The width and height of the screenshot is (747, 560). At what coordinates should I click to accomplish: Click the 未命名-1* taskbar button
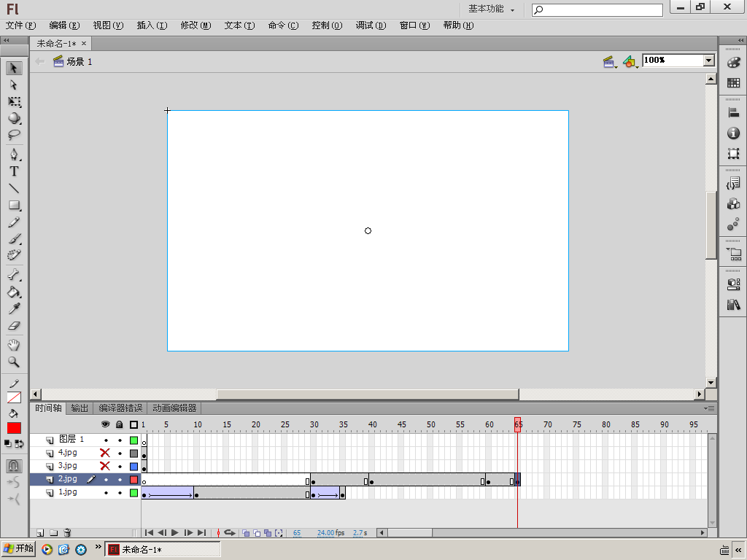(x=163, y=550)
